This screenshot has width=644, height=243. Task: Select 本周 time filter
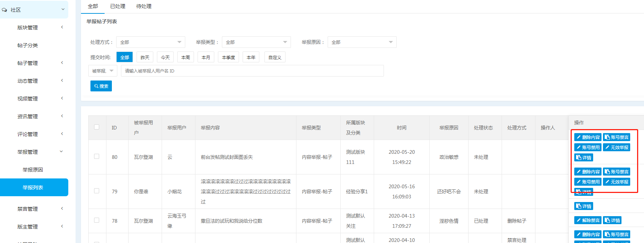click(x=186, y=57)
